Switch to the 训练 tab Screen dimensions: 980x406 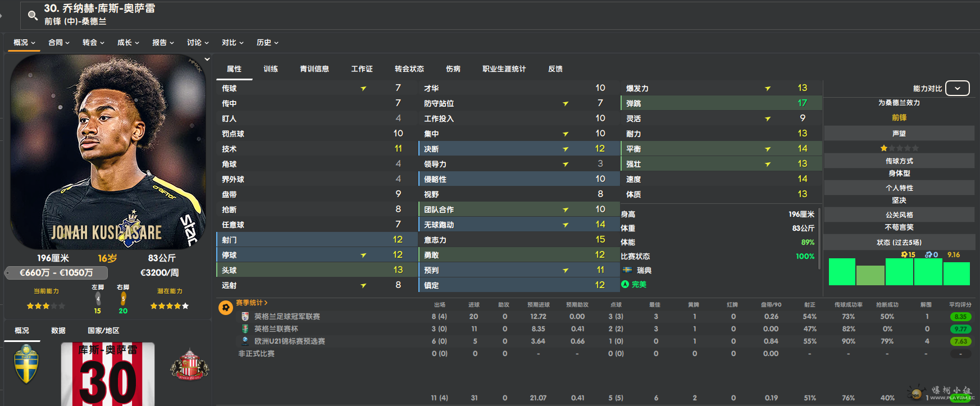(x=271, y=69)
